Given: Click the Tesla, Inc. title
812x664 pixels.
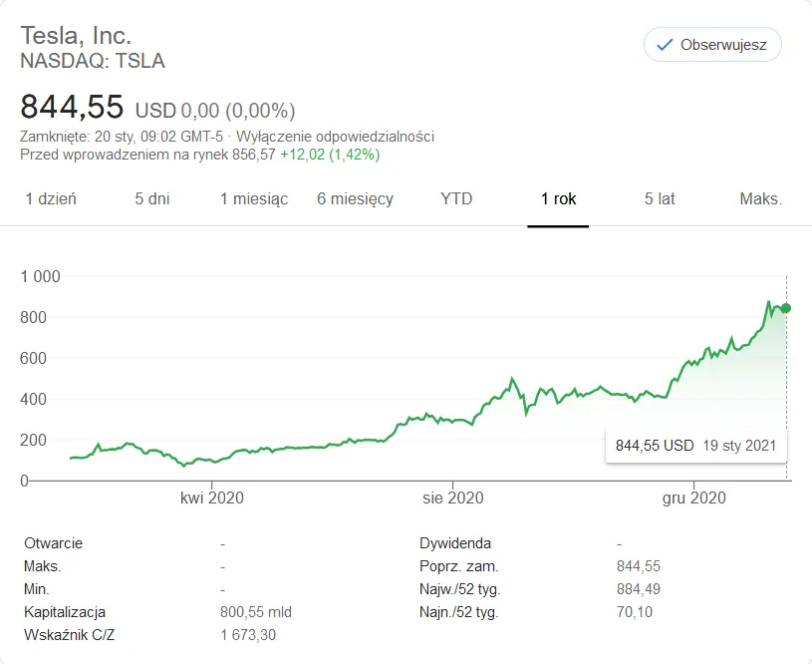Looking at the screenshot, I should click(x=76, y=36).
